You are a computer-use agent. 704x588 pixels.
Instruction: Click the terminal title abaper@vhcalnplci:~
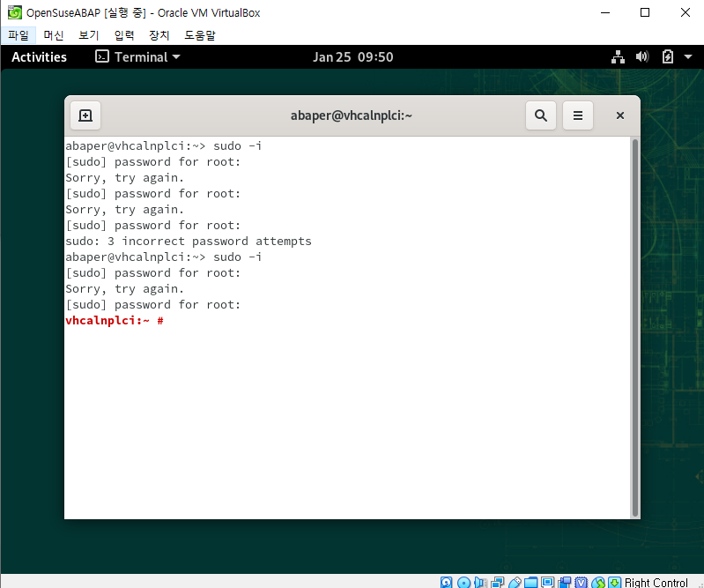pos(351,115)
